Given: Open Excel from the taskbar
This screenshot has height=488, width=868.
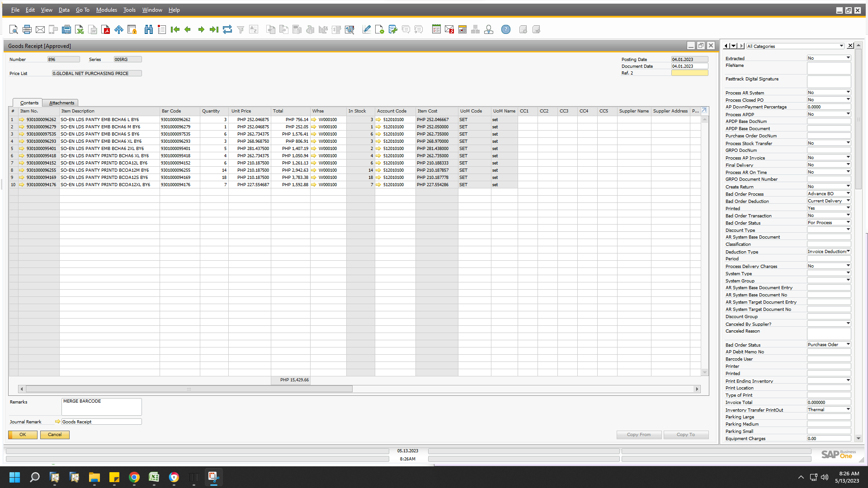Looking at the screenshot, I should tap(154, 477).
